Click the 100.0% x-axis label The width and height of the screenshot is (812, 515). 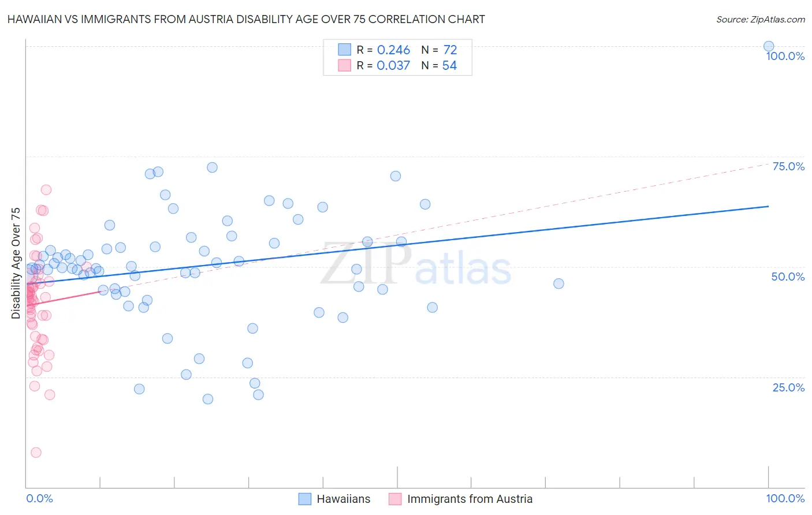(x=785, y=498)
